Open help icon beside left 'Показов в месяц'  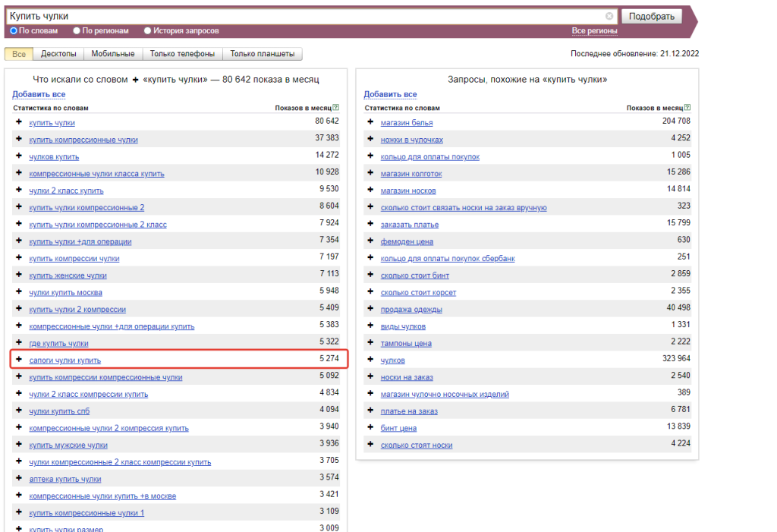(336, 108)
